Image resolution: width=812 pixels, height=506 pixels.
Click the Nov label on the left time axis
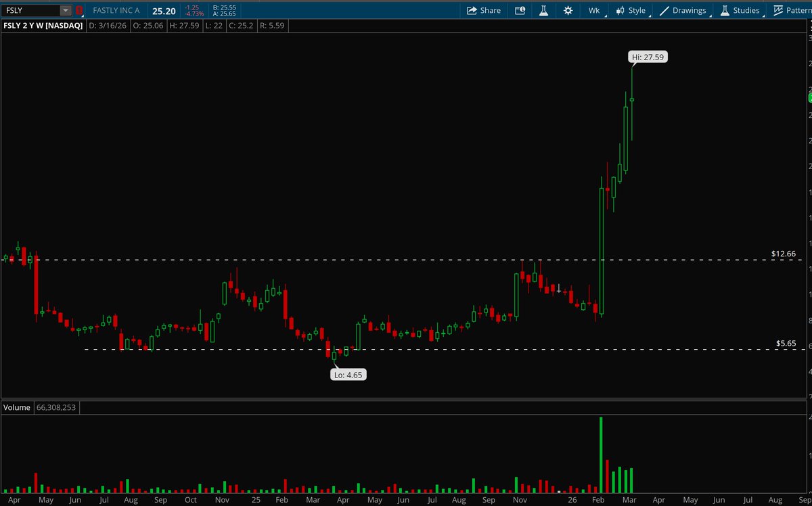221,500
